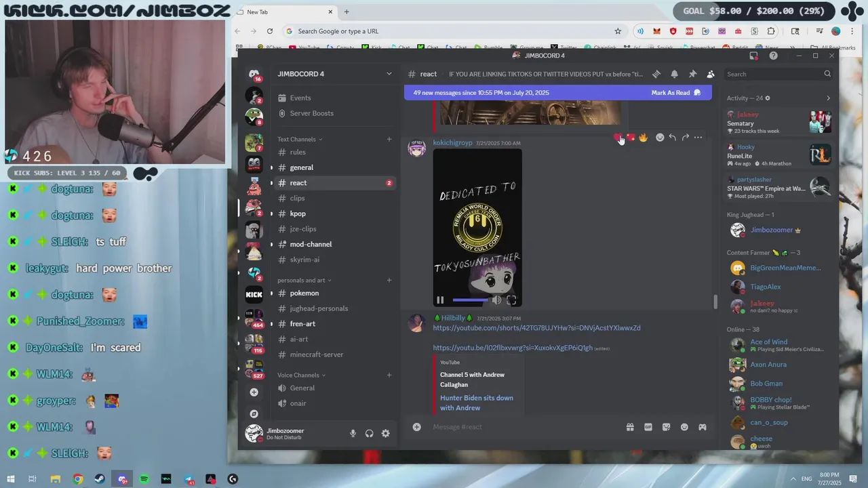Open the sticker picker
Screen dimensions: 868x488
[666, 427]
